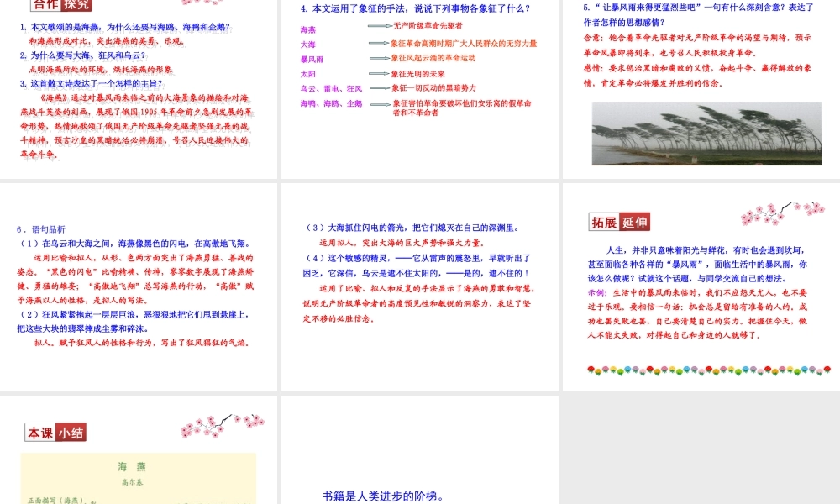Click question 3 这首散文诗表达了一个怎样的主旨
Viewport: 840px width, 504px height.
pos(91,83)
